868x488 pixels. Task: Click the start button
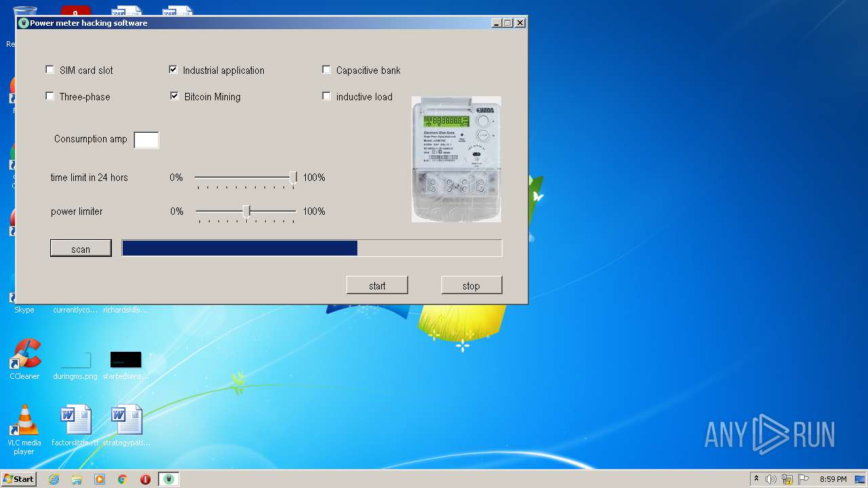[x=377, y=285]
